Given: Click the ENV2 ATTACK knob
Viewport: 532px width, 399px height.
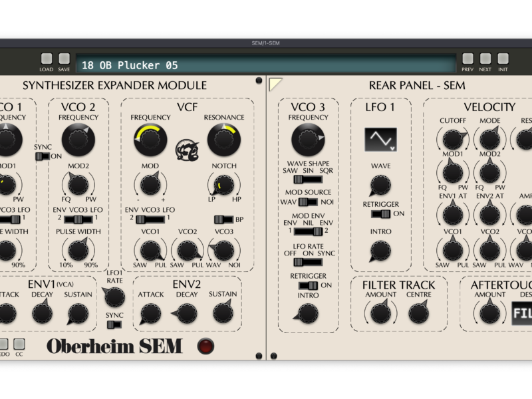Looking at the screenshot, I should [151, 314].
